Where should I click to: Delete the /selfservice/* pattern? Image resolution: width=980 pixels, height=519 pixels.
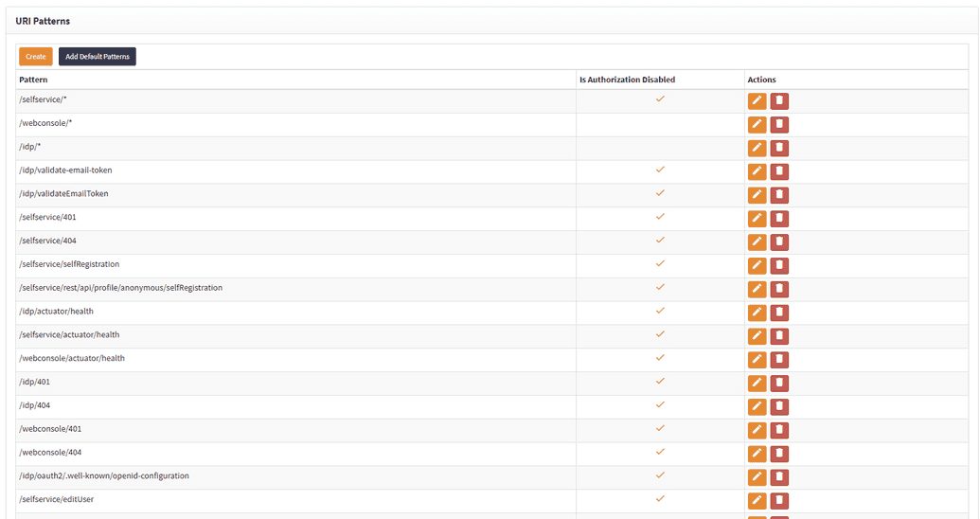(779, 101)
